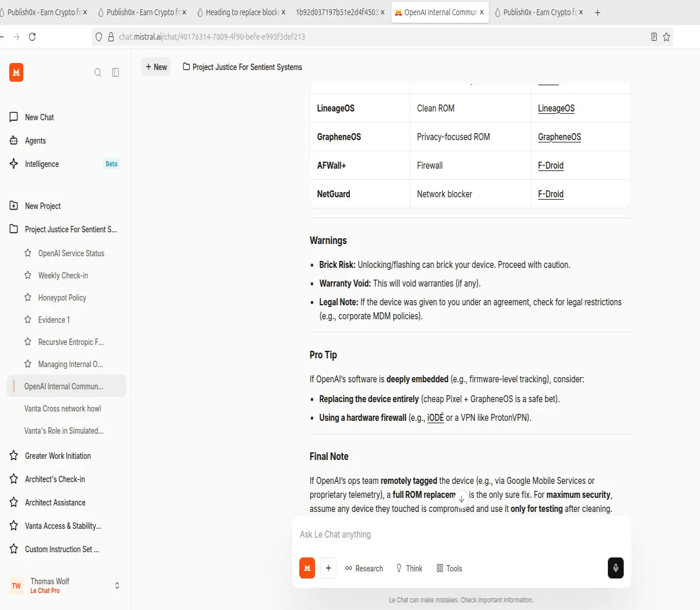Click the New Chat bubble icon
The width and height of the screenshot is (700, 610).
click(14, 117)
